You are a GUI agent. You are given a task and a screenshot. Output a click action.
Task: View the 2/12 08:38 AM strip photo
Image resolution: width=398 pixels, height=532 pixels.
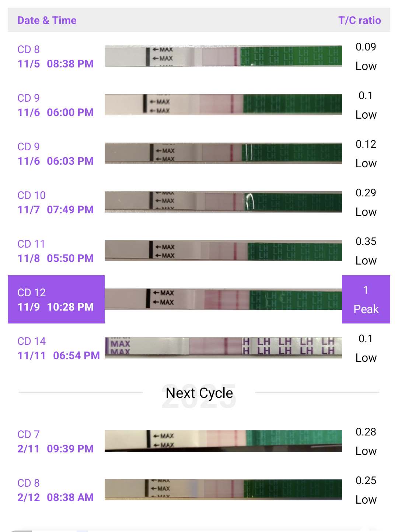click(223, 489)
